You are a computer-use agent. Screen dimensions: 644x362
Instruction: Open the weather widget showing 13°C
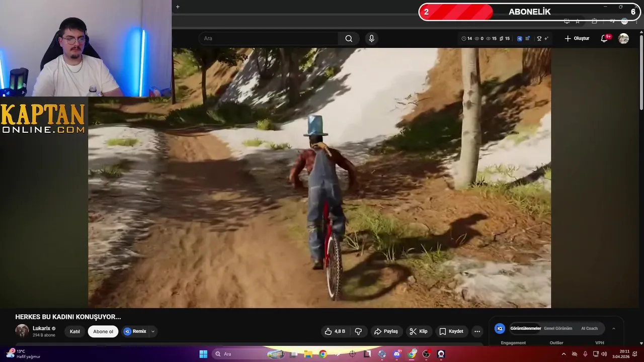23,354
